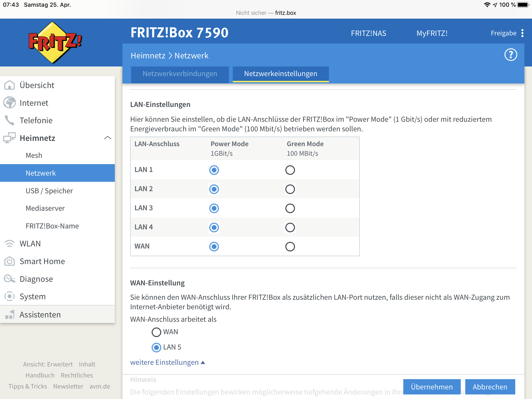Click the FRITZ! logo
Image resolution: width=532 pixels, height=399 pixels.
tap(55, 43)
